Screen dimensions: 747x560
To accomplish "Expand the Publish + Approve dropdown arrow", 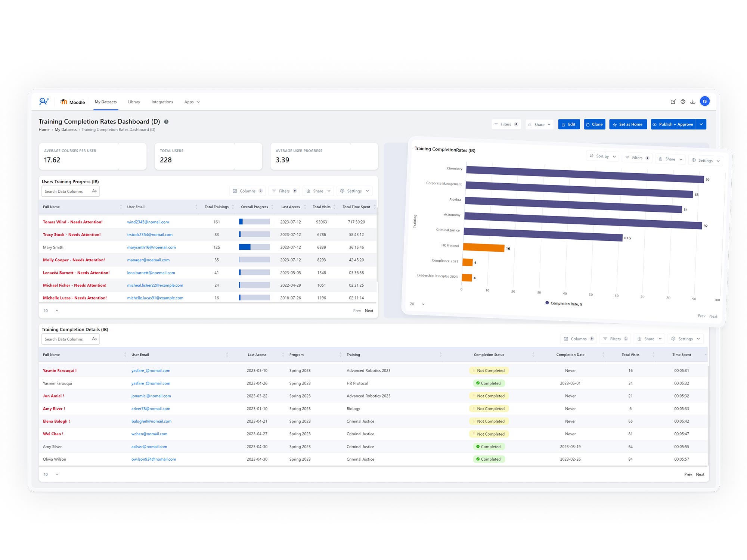I will 701,124.
